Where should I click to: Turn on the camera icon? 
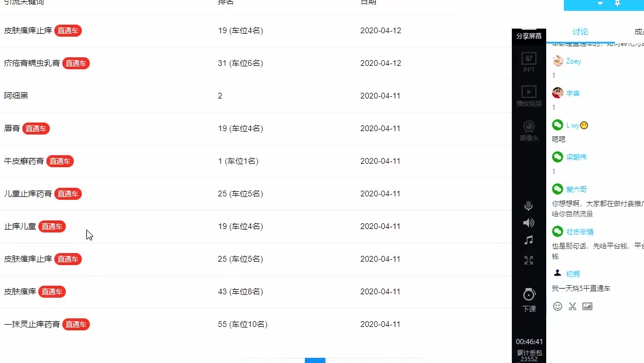[529, 129]
